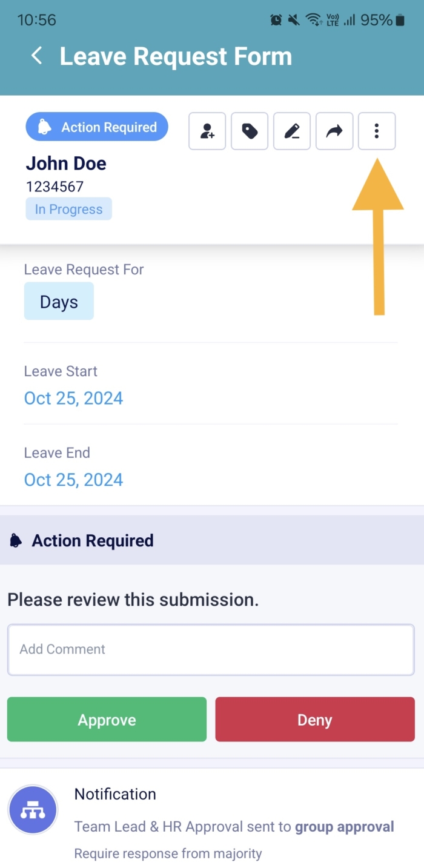Click the In Progress status badge
Viewport: 424px width, 868px height.
68,210
